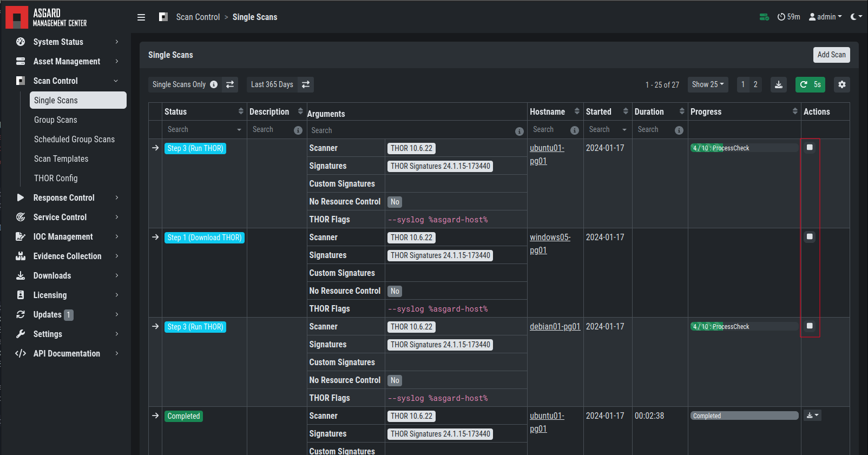
Task: Open the admin user menu
Action: [x=825, y=17]
